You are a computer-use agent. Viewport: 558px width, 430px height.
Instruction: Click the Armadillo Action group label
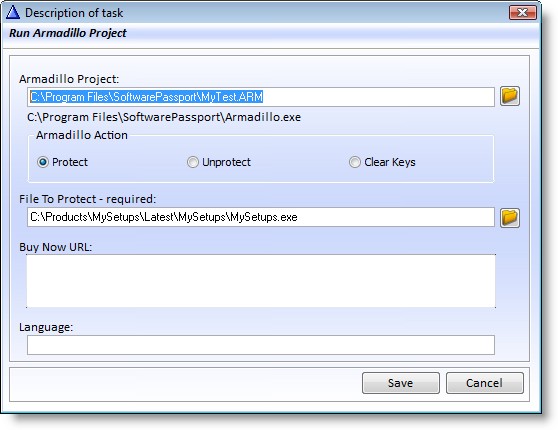tap(82, 135)
